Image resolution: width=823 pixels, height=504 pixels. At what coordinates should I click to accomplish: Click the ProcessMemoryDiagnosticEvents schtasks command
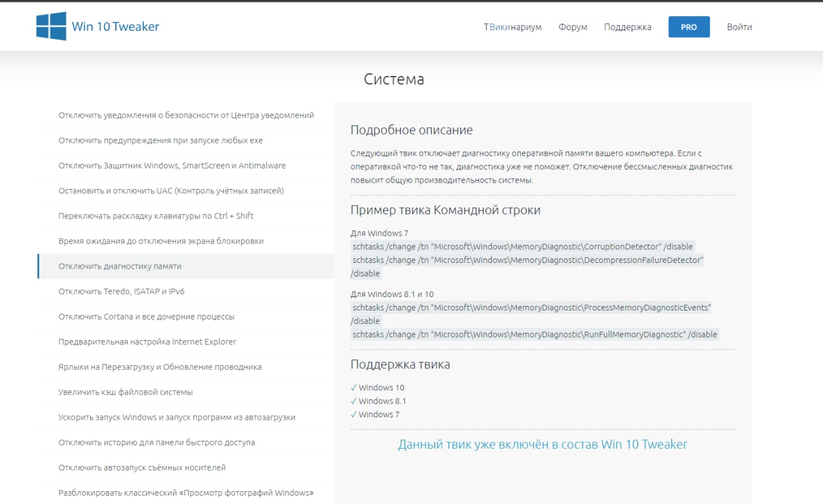pyautogui.click(x=531, y=314)
